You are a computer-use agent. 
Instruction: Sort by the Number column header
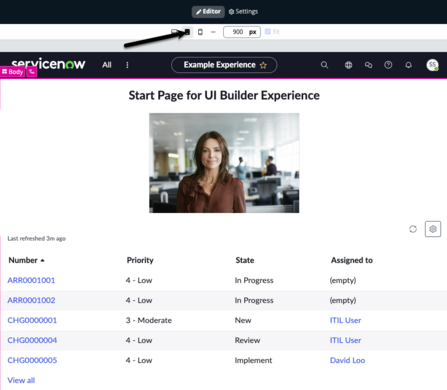(26, 260)
